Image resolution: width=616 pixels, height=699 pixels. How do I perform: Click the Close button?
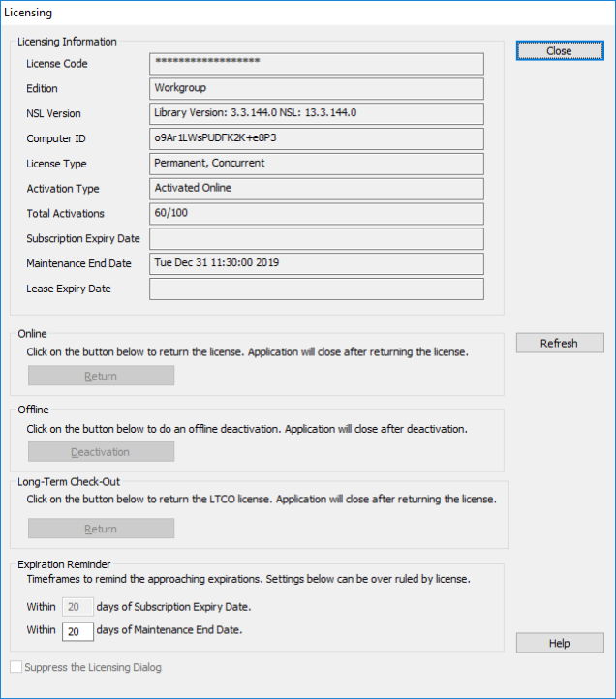pos(559,51)
